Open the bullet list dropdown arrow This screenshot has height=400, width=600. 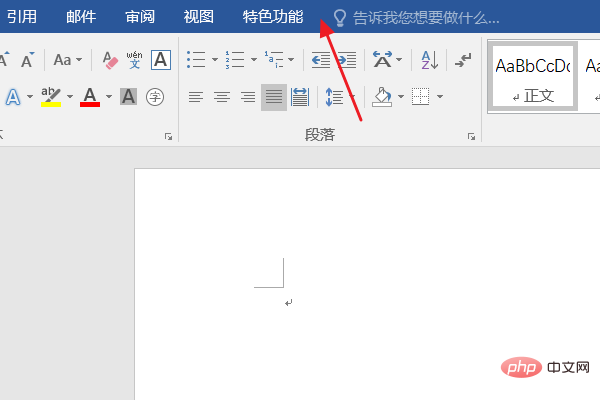point(214,60)
